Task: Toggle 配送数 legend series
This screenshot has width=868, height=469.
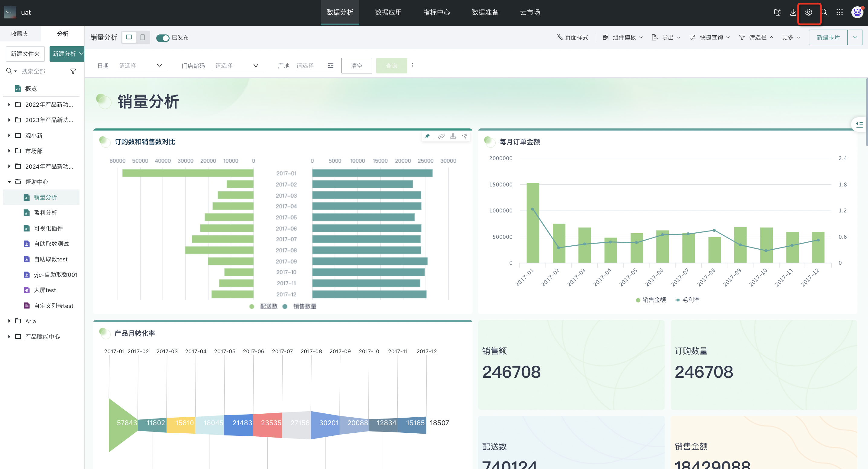Action: click(x=264, y=306)
